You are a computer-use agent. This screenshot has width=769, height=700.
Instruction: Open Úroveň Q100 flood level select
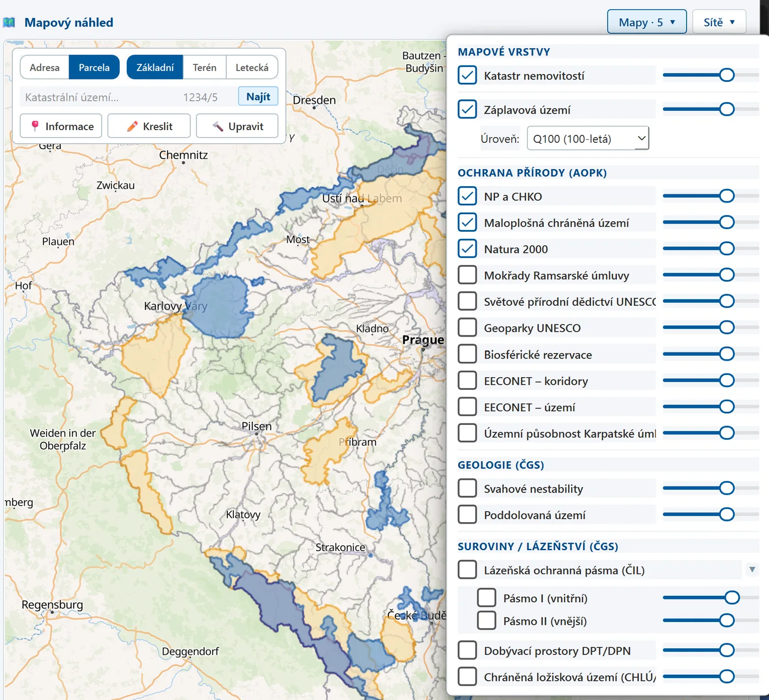tap(588, 138)
